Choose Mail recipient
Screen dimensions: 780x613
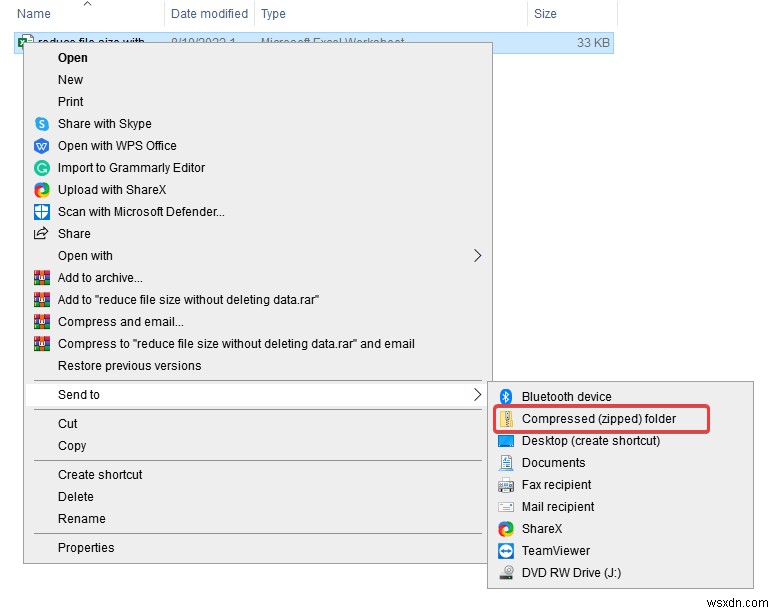pos(620,507)
